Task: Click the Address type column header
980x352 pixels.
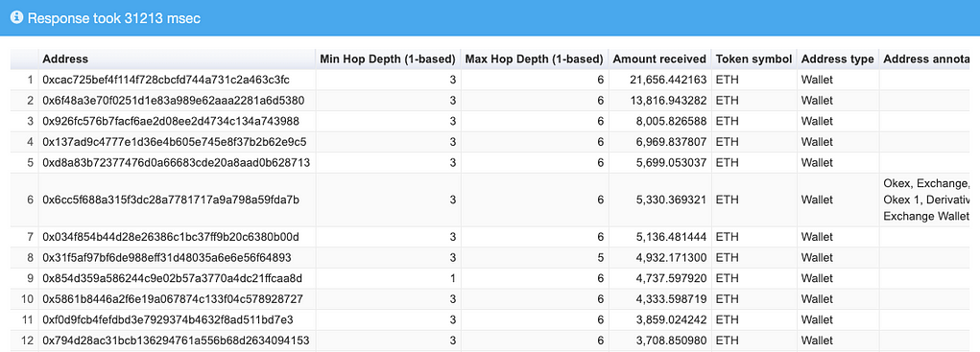Action: 838,59
